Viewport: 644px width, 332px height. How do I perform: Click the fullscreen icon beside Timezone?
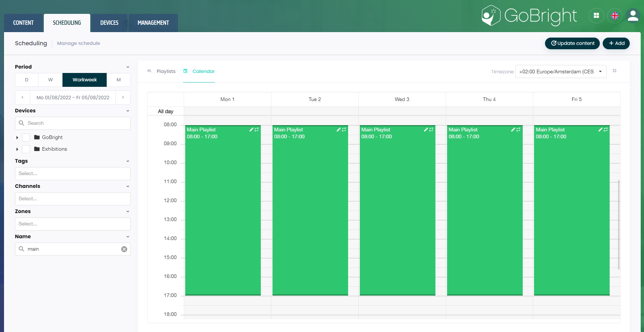(x=615, y=71)
